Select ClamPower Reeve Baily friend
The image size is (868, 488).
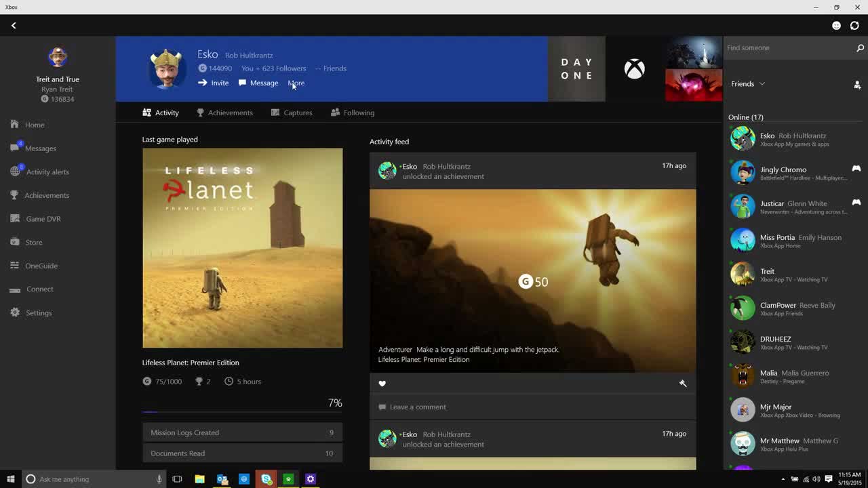click(x=795, y=308)
